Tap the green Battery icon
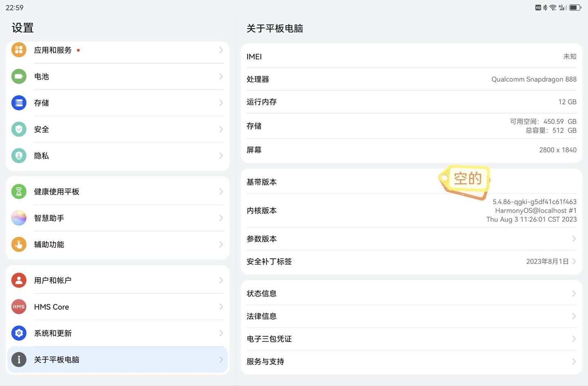This screenshot has width=588, height=386. (19, 76)
